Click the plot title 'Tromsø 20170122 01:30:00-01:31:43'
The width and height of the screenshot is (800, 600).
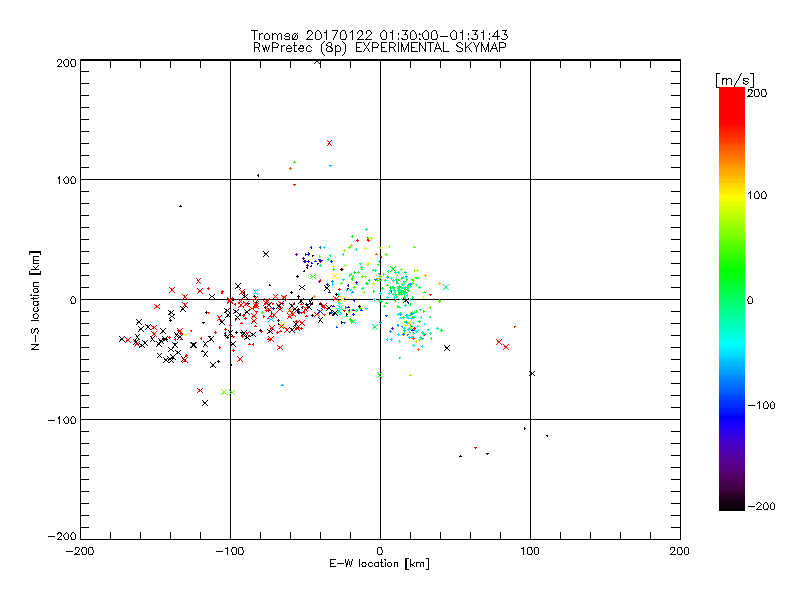click(x=380, y=35)
